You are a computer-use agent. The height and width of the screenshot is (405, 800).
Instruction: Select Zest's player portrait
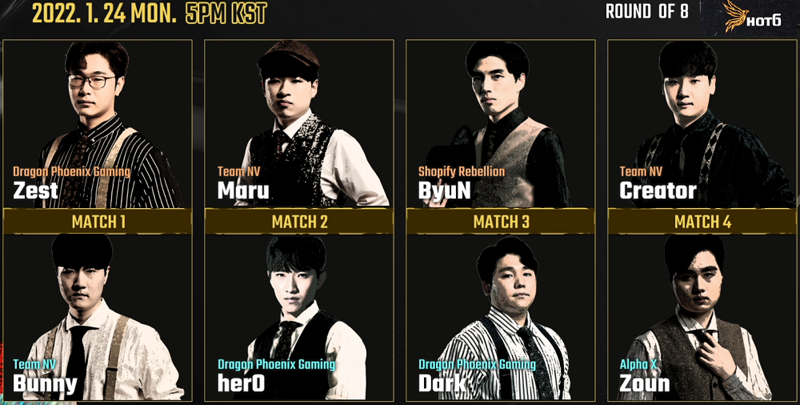pyautogui.click(x=97, y=124)
